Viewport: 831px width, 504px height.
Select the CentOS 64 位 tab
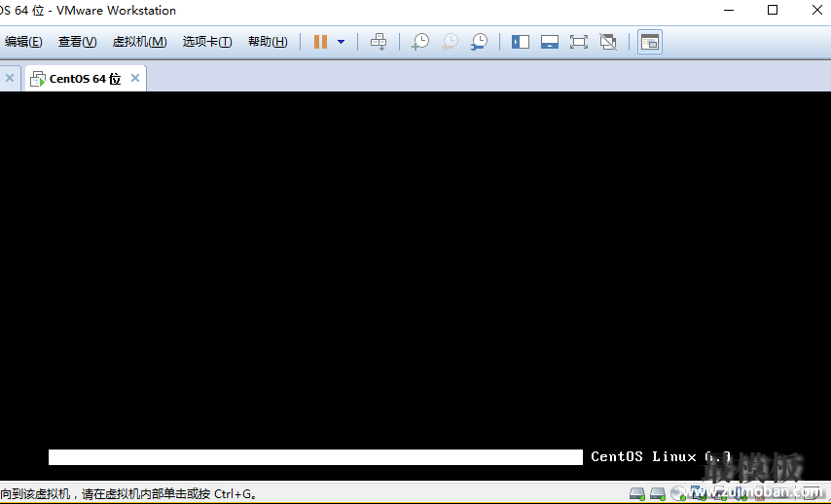85,79
